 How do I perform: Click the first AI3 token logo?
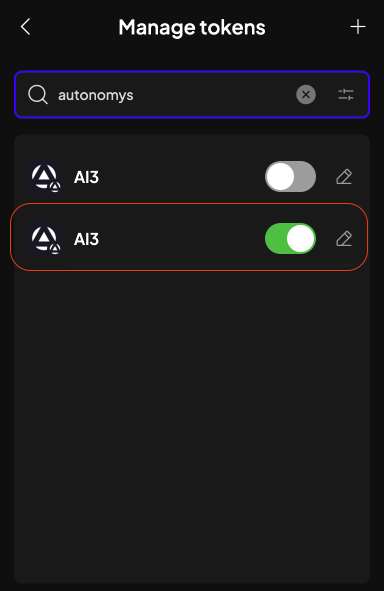click(x=44, y=176)
